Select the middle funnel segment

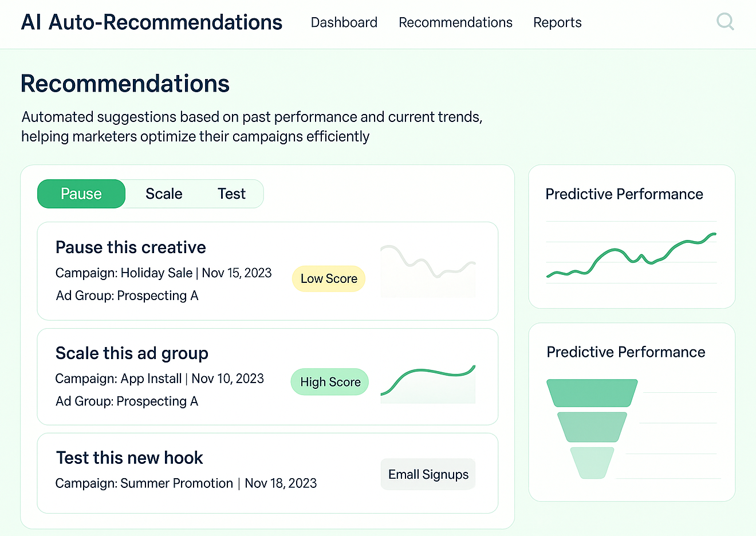tap(591, 425)
